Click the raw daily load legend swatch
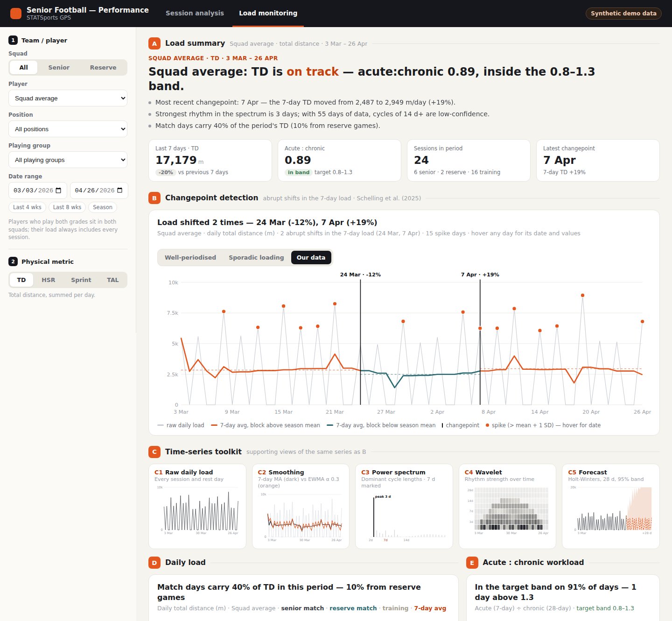 pyautogui.click(x=161, y=425)
